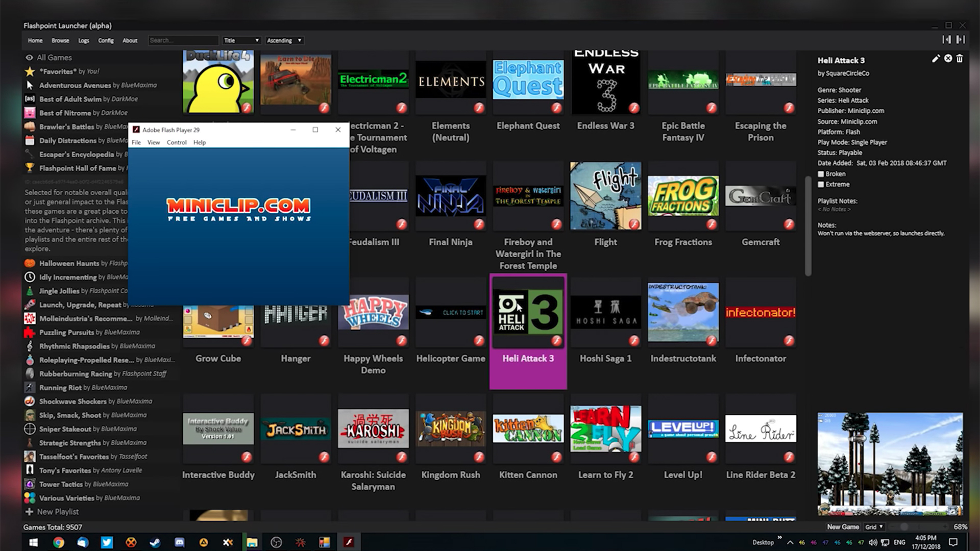Click the plus icon for New Playlist
Image resolution: width=980 pixels, height=551 pixels.
click(x=29, y=512)
